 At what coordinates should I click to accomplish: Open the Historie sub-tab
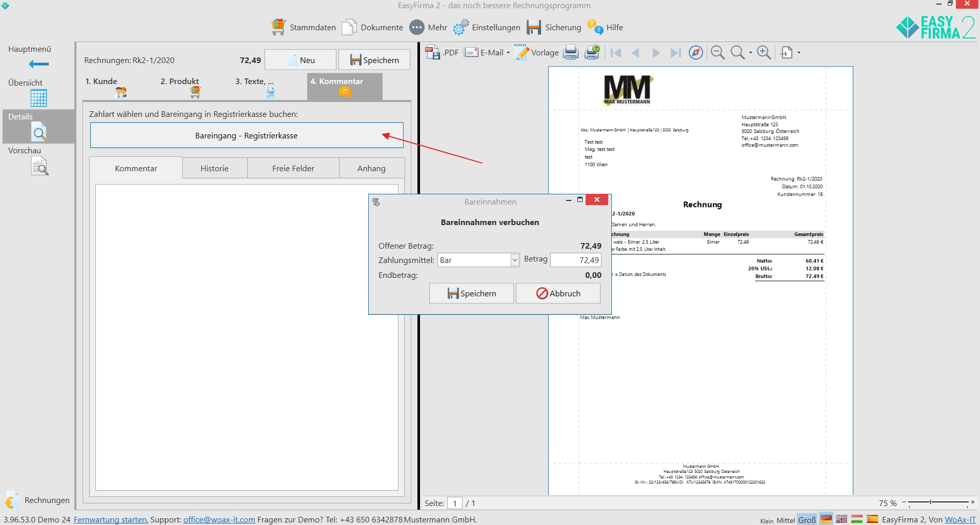214,168
